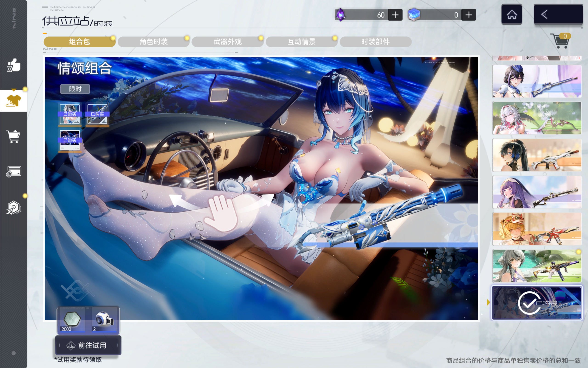Select the purchased 已购买 bundle thumbnail
The image size is (588, 368).
tap(537, 303)
